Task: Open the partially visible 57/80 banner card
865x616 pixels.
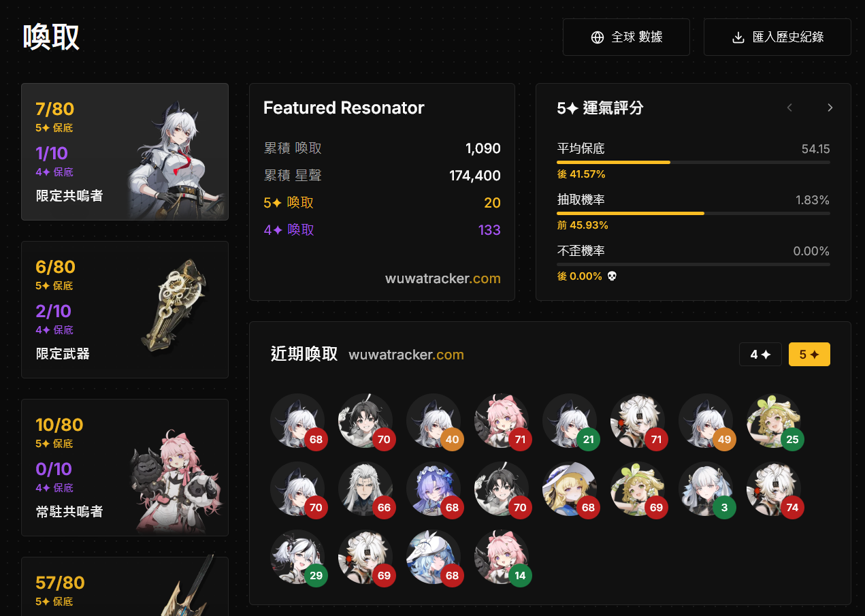Action: [125, 586]
